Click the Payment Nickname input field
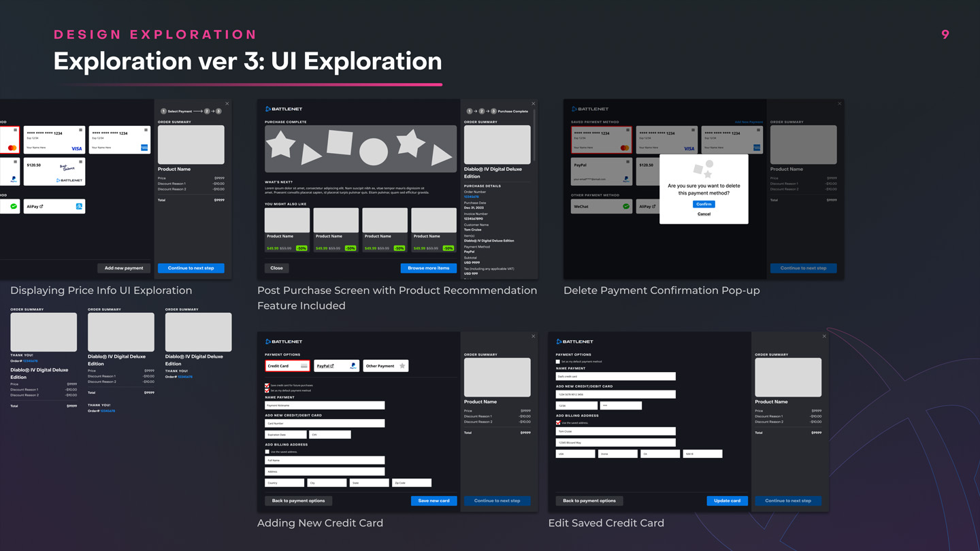The width and height of the screenshot is (980, 551). (x=325, y=405)
